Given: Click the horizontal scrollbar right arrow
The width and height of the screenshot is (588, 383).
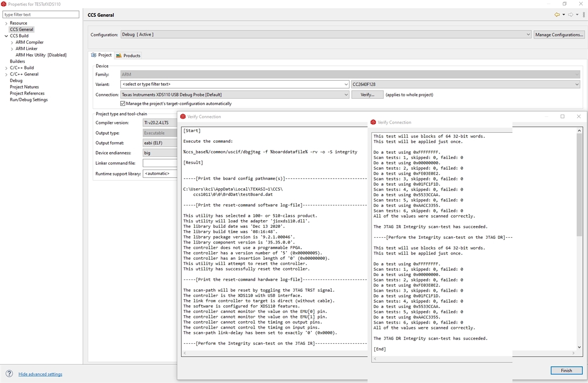Looking at the screenshot, I should point(573,353).
